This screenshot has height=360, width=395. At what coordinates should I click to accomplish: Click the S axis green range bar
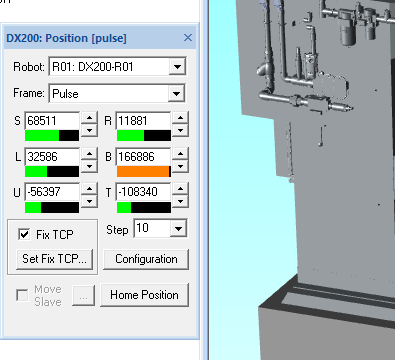[x=52, y=136]
